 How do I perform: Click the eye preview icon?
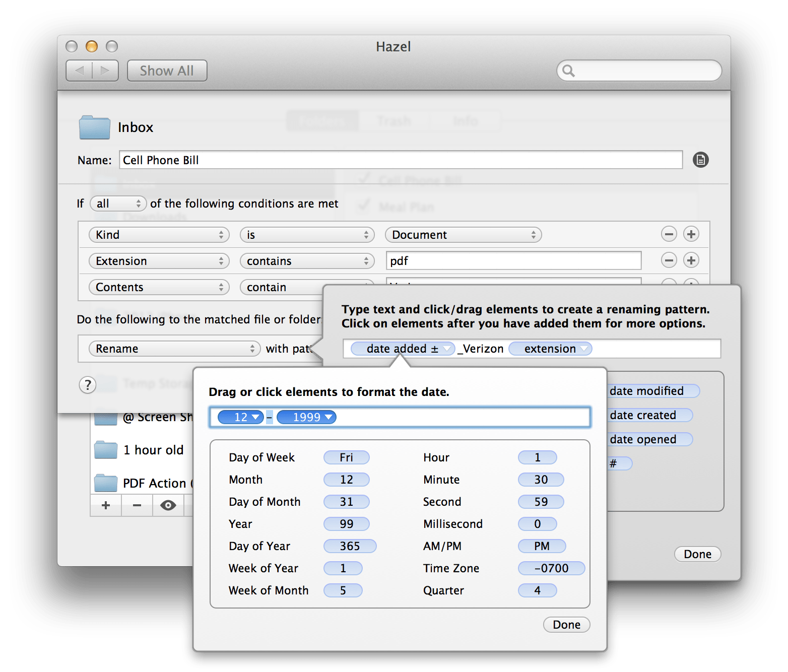168,505
